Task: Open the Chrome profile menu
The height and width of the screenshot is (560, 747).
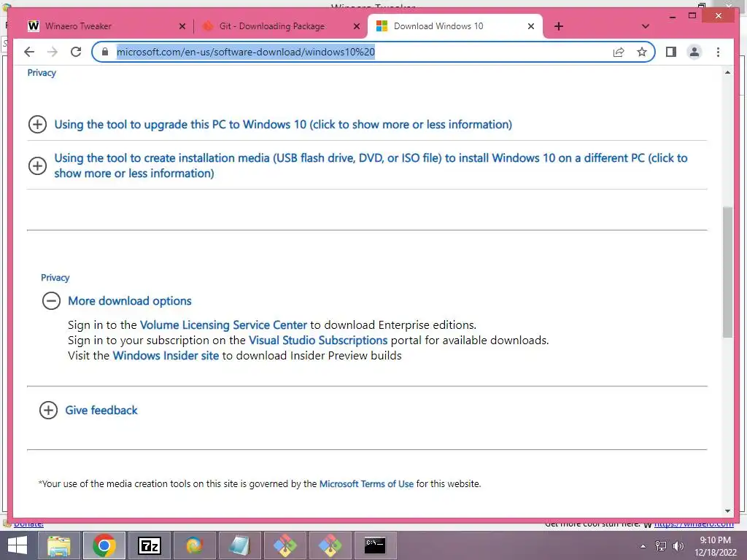Action: tap(694, 52)
